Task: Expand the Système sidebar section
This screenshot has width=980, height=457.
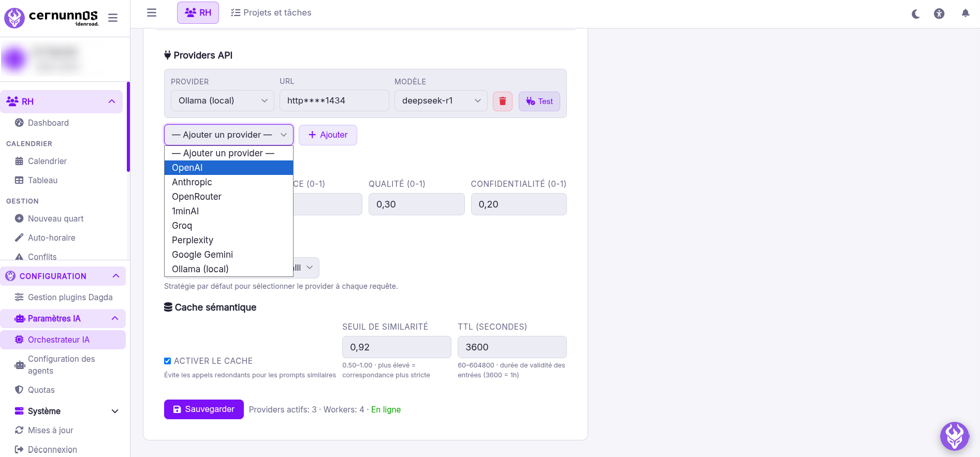Action: click(x=115, y=411)
